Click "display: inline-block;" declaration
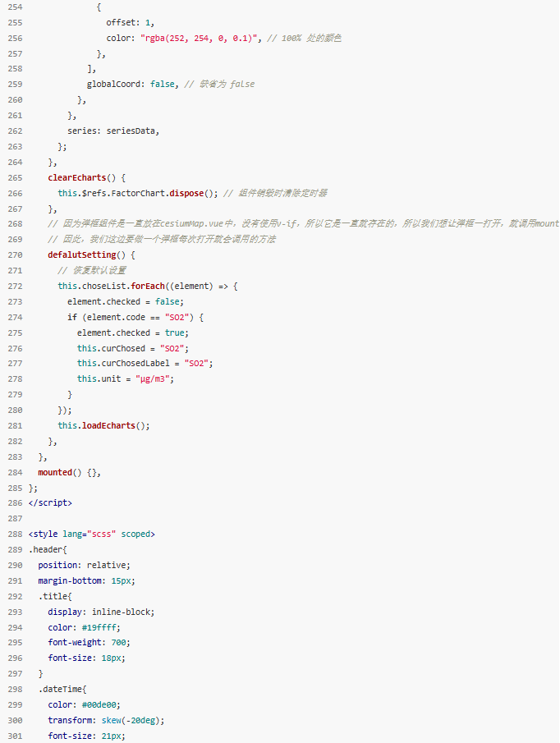 pos(101,612)
